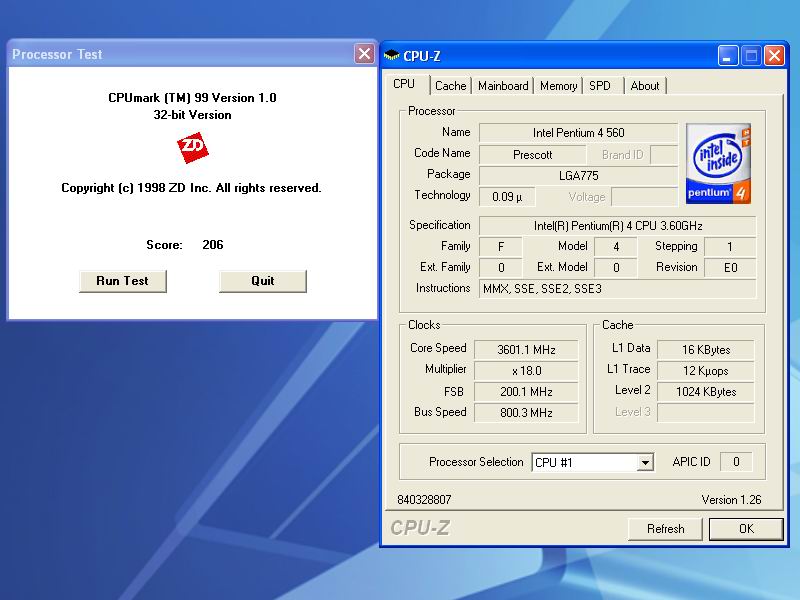Select the CPU #1 combo box
The image size is (800, 600).
[x=593, y=463]
